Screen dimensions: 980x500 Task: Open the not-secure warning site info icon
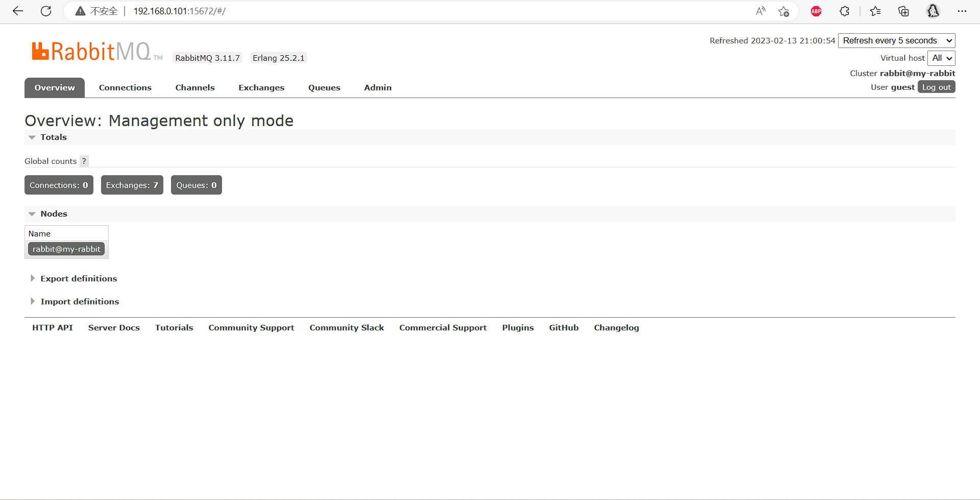tap(80, 11)
